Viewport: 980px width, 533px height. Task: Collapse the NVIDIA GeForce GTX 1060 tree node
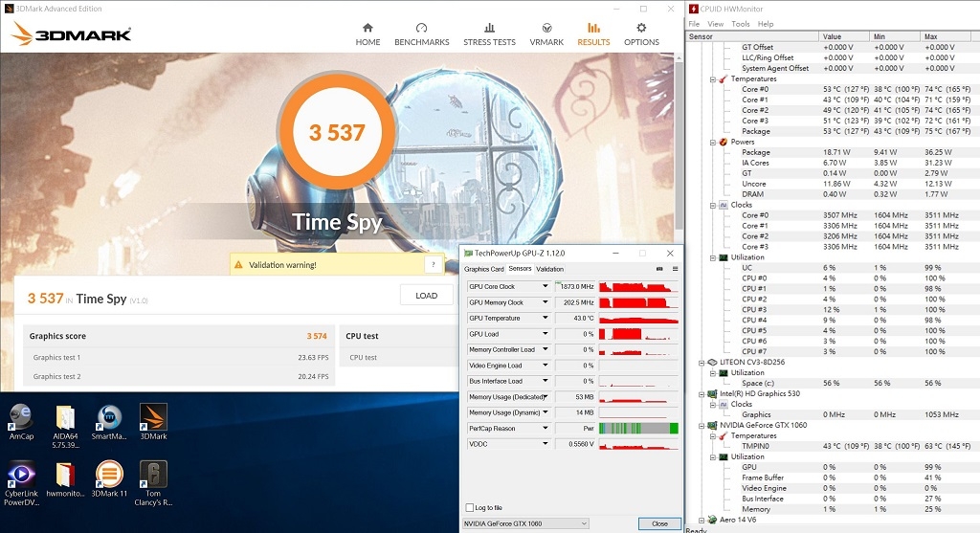702,426
